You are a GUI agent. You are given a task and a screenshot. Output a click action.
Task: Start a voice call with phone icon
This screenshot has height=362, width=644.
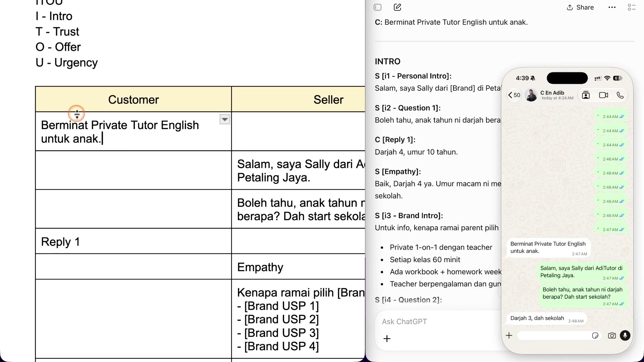click(620, 95)
